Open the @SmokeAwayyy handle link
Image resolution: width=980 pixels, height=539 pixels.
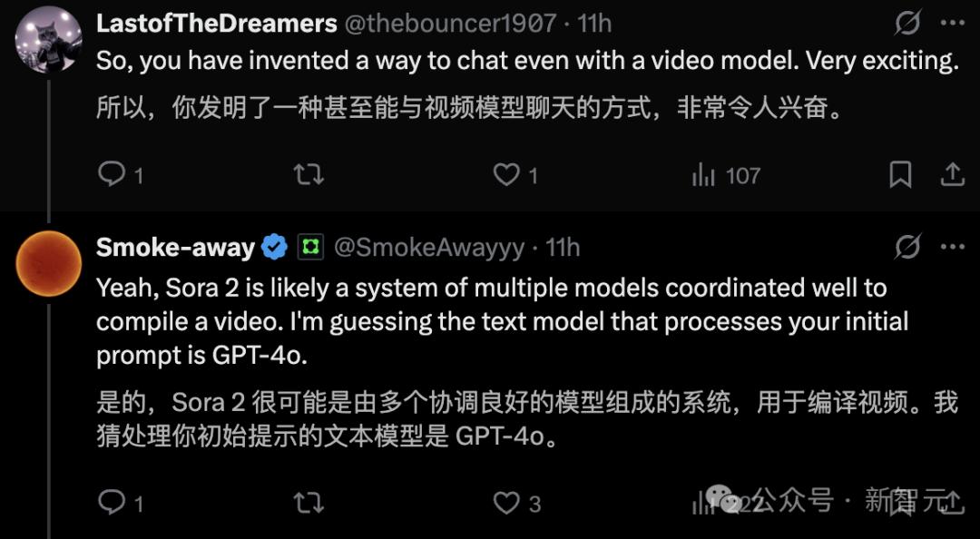tap(428, 249)
